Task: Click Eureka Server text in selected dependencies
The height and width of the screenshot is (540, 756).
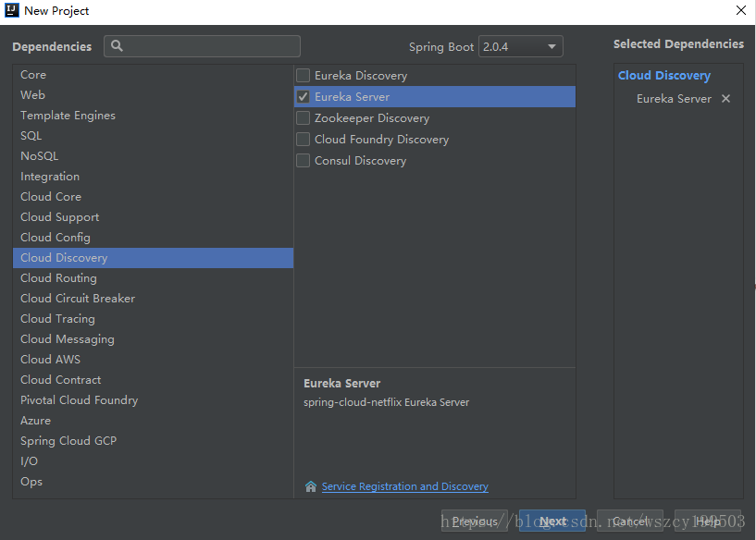Action: click(674, 99)
